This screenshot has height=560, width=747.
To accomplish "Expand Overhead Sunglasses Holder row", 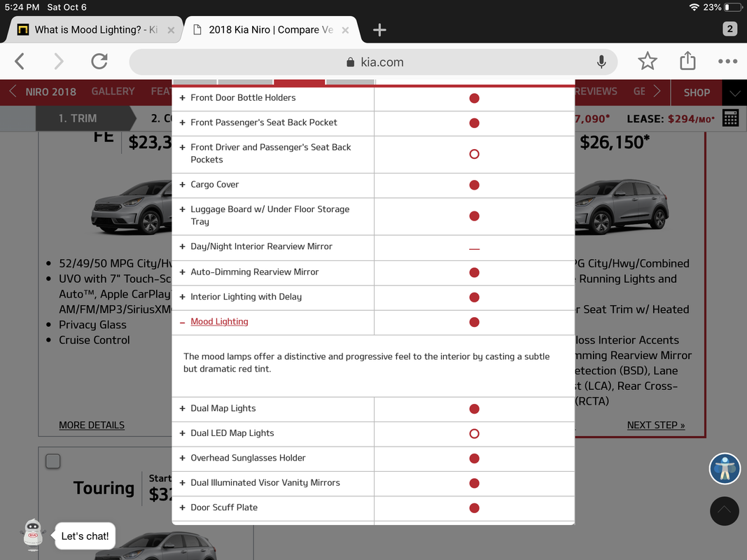I will click(x=182, y=458).
